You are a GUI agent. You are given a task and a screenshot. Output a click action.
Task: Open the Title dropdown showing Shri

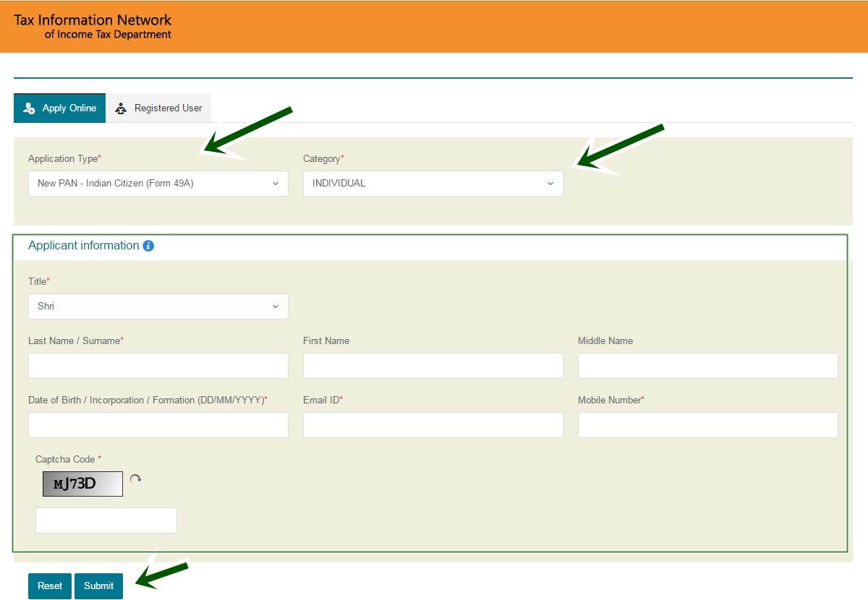coord(158,306)
